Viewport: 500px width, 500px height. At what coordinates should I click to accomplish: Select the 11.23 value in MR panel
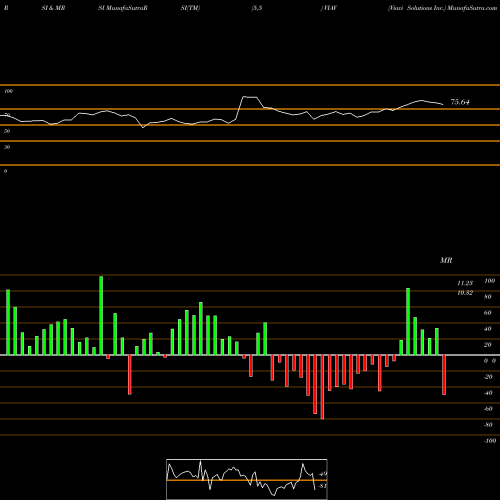(465, 283)
